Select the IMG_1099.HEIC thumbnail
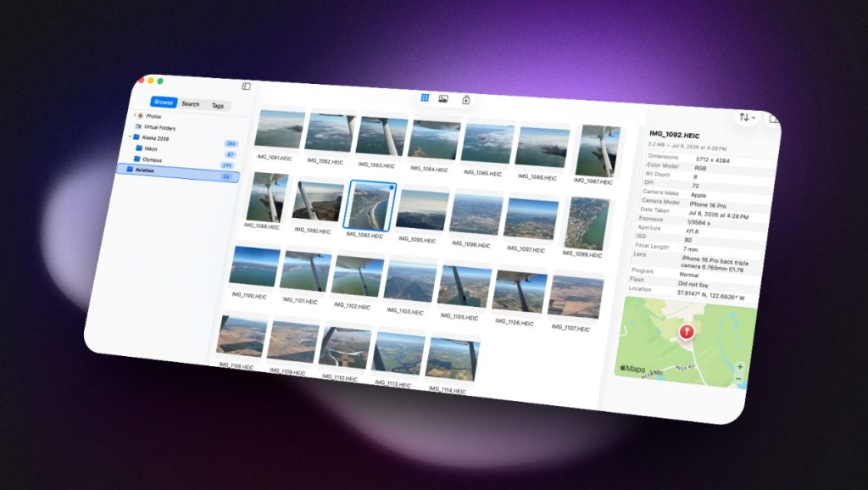Viewport: 868px width, 490px height. [x=585, y=226]
